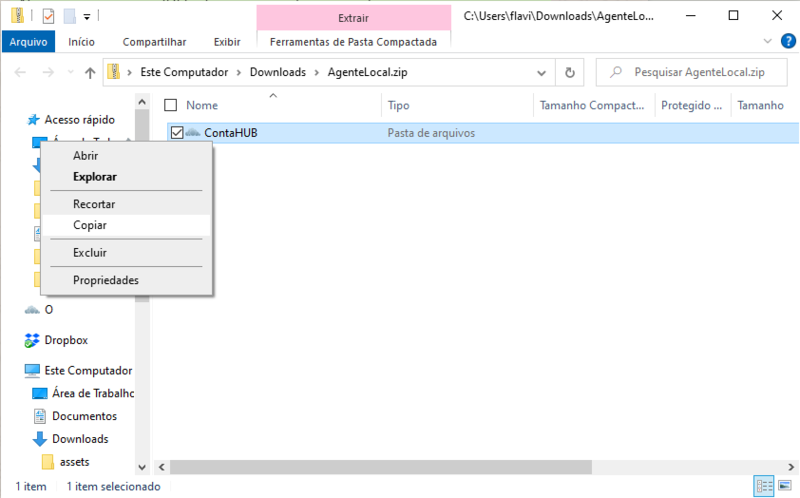Sort by the Tamanho column
This screenshot has height=498, width=800.
[760, 105]
